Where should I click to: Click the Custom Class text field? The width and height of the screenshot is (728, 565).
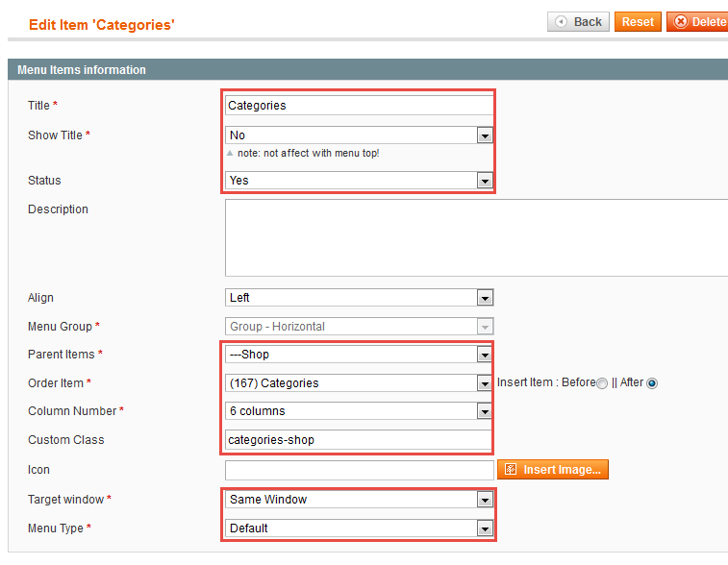pyautogui.click(x=359, y=440)
